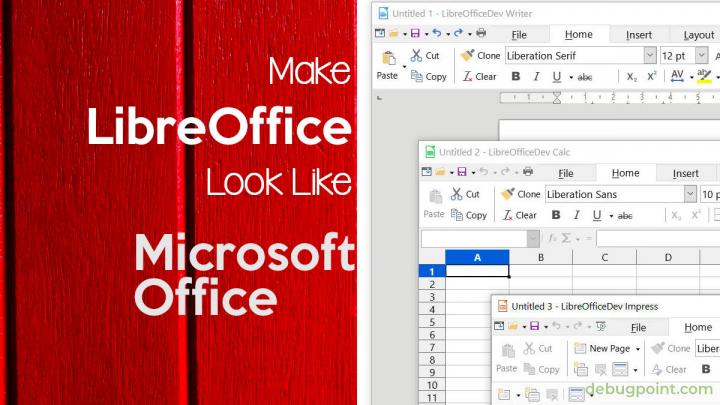Toggle Subscript in the Writer ribbon
This screenshot has height=405, width=720.
click(632, 77)
